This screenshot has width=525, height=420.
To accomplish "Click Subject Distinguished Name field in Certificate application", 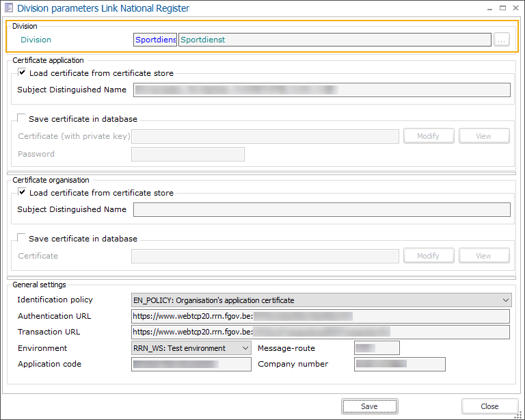I will pyautogui.click(x=322, y=90).
